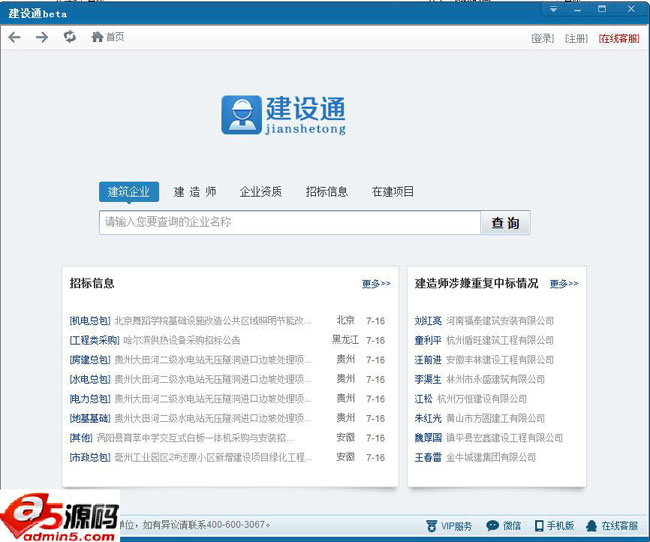Maximize the 建设通 window
The image size is (650, 542).
pos(602,9)
